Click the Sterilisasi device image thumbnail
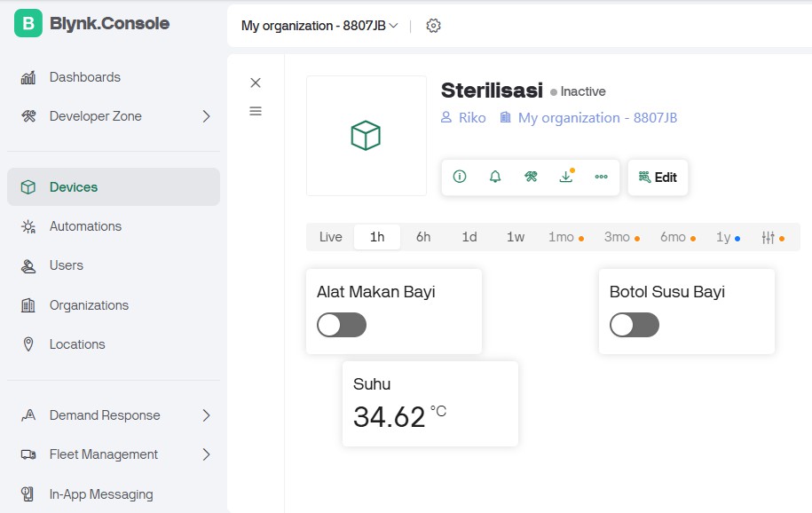 click(x=366, y=136)
